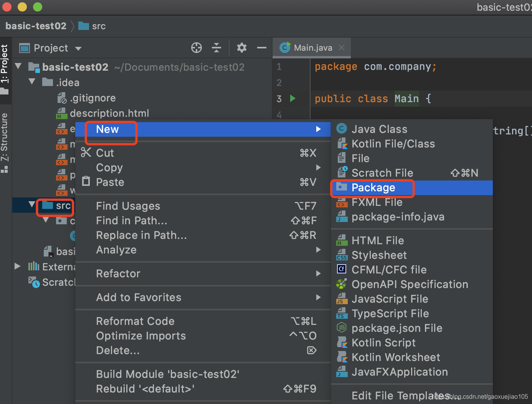Image resolution: width=532 pixels, height=404 pixels.
Task: Create a new FXML File
Action: tap(412, 202)
